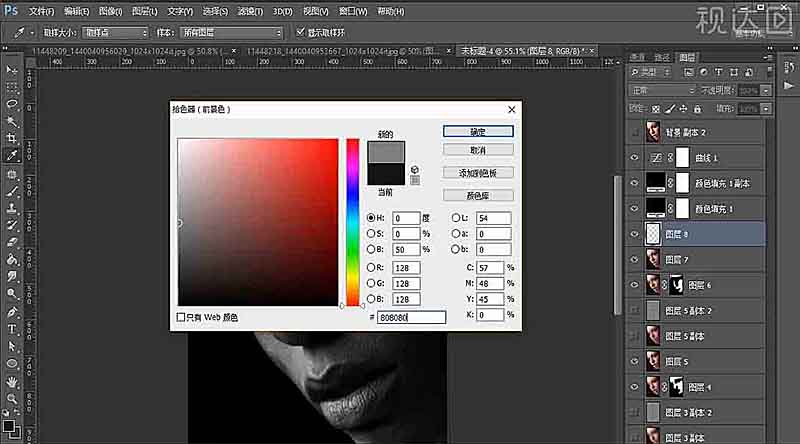Select the Eraser tool

coord(12,242)
